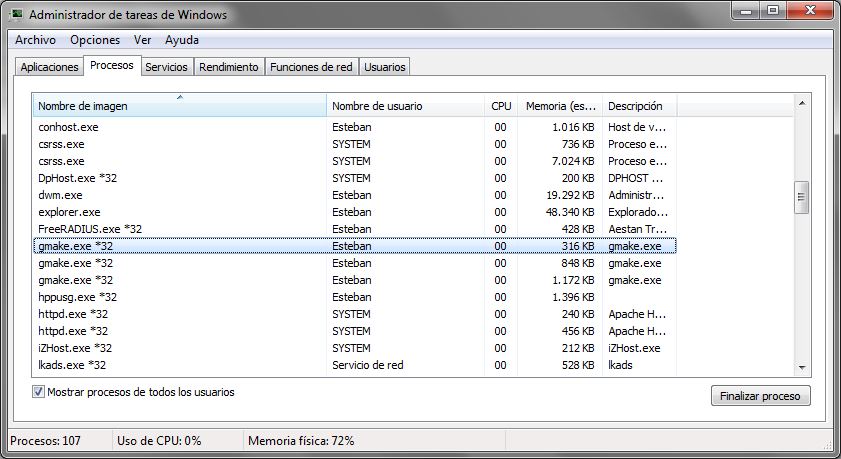Image resolution: width=841 pixels, height=459 pixels.
Task: Click the Task Manager title bar icon
Action: [17, 14]
